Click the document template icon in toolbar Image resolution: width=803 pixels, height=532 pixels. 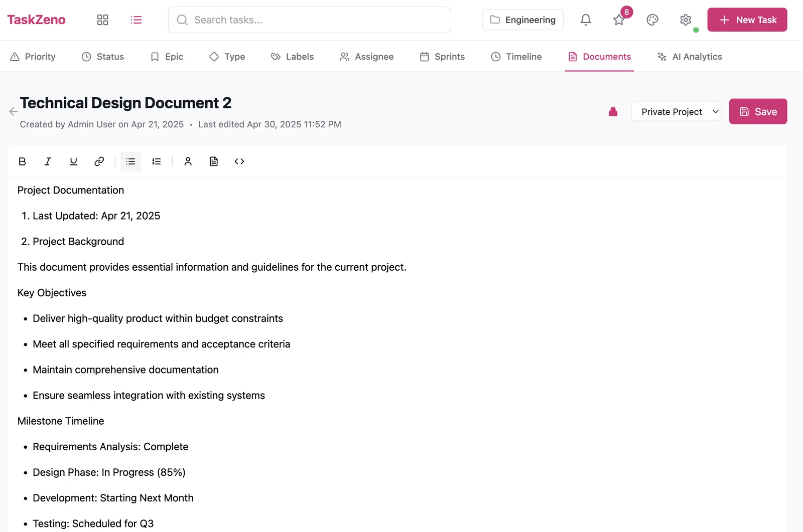(214, 161)
